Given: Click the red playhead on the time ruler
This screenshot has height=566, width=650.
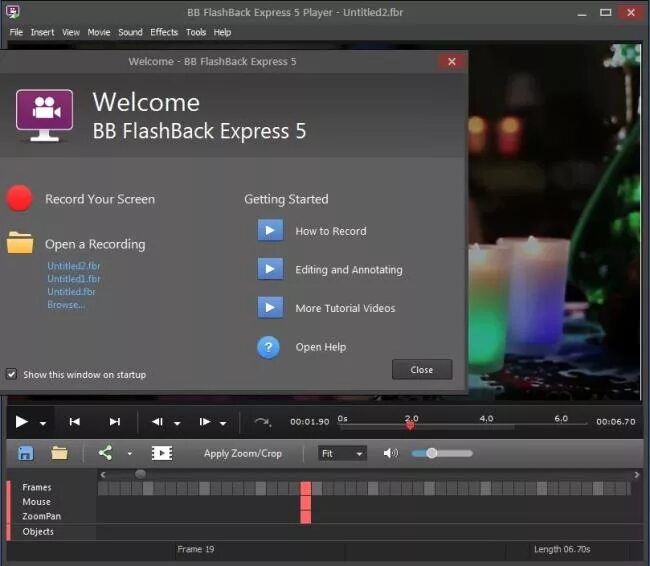Looking at the screenshot, I should 410,425.
